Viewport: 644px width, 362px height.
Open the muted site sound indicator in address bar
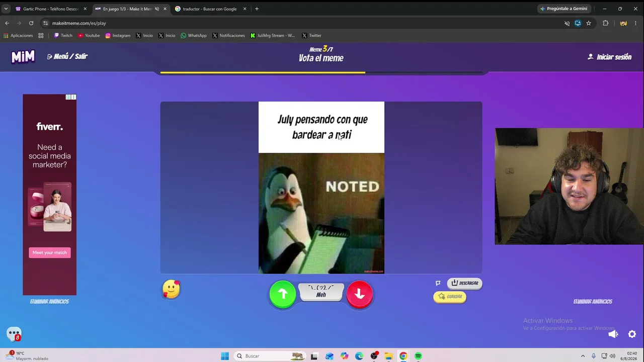click(x=567, y=23)
